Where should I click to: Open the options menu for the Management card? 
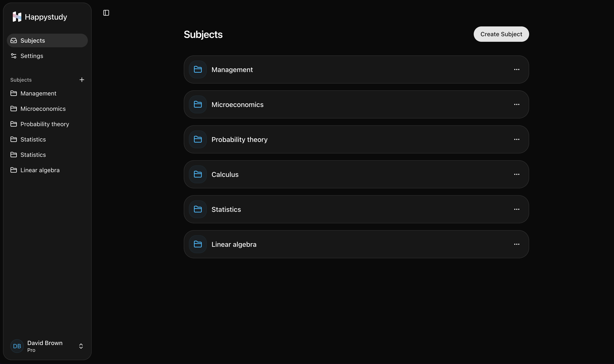[517, 69]
